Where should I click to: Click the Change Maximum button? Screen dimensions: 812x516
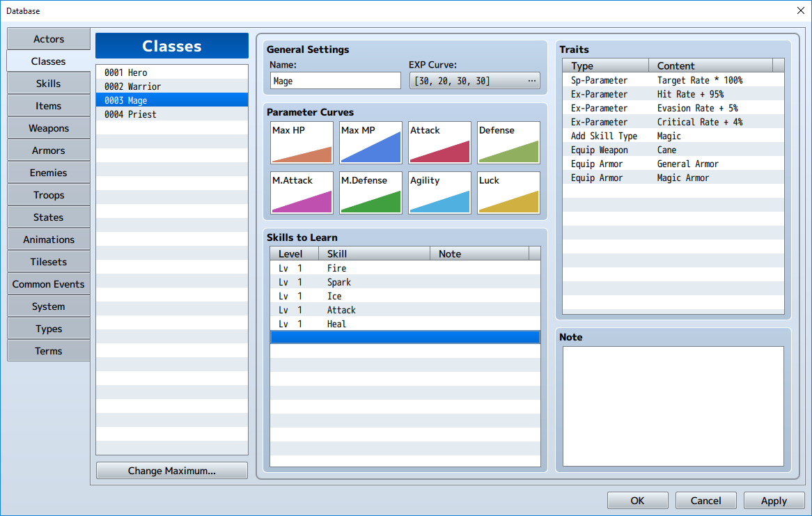click(172, 471)
